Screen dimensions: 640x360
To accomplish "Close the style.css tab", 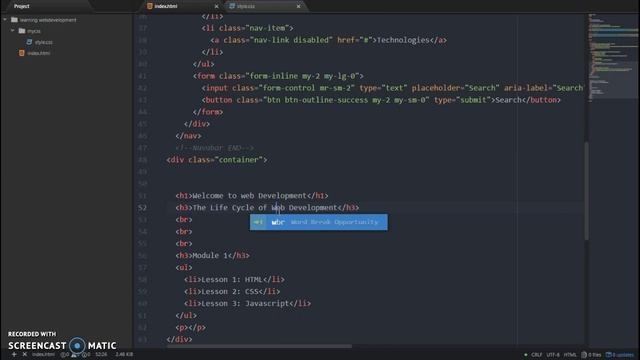I will [298, 7].
